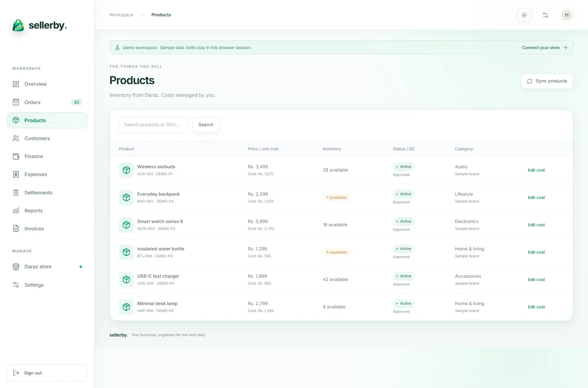588x388 pixels.
Task: Click the Orders bag icon in sidebar
Action: (x=16, y=102)
